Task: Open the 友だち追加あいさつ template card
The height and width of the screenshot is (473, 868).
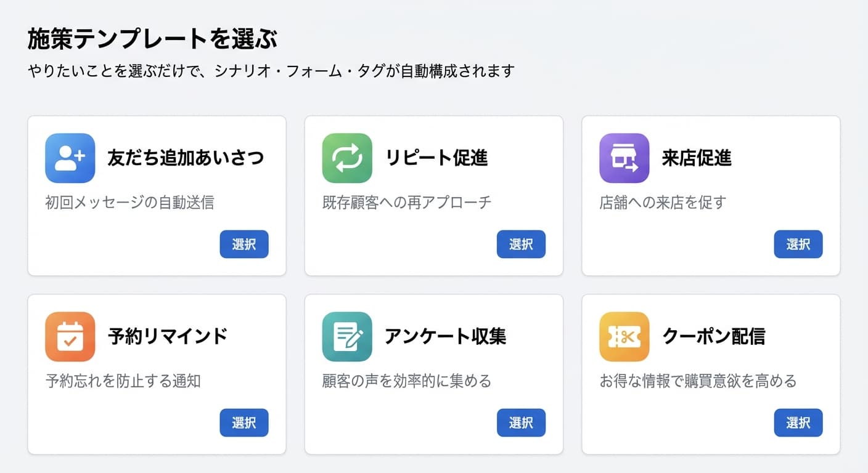Action: coord(156,195)
